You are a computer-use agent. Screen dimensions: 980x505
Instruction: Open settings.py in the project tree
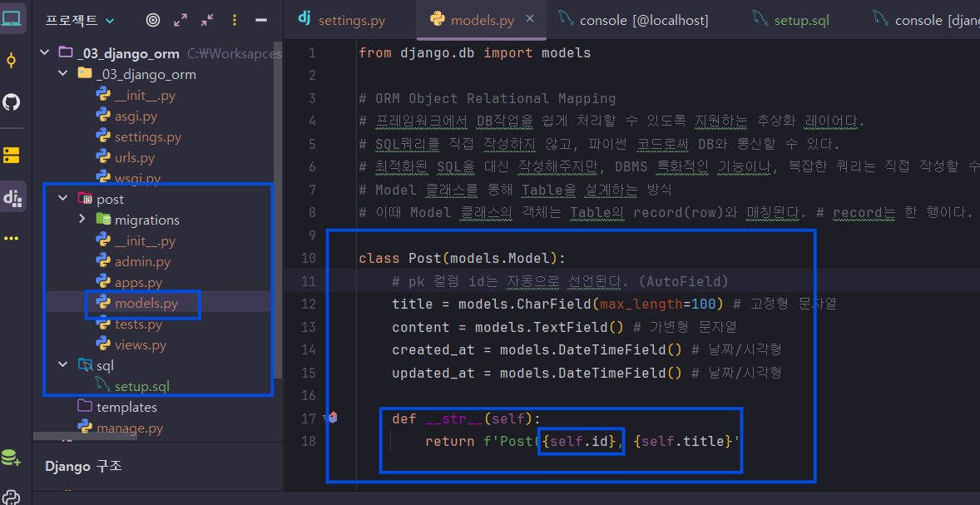138,136
